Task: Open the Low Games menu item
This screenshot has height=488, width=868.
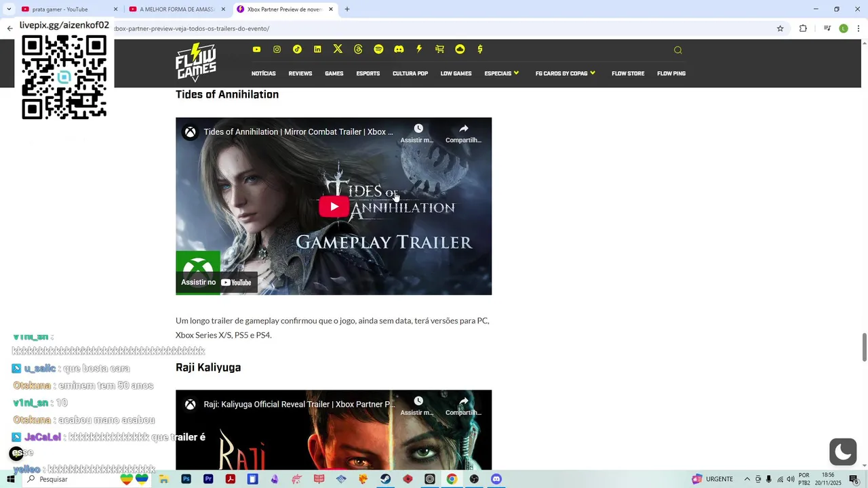Action: click(x=456, y=73)
